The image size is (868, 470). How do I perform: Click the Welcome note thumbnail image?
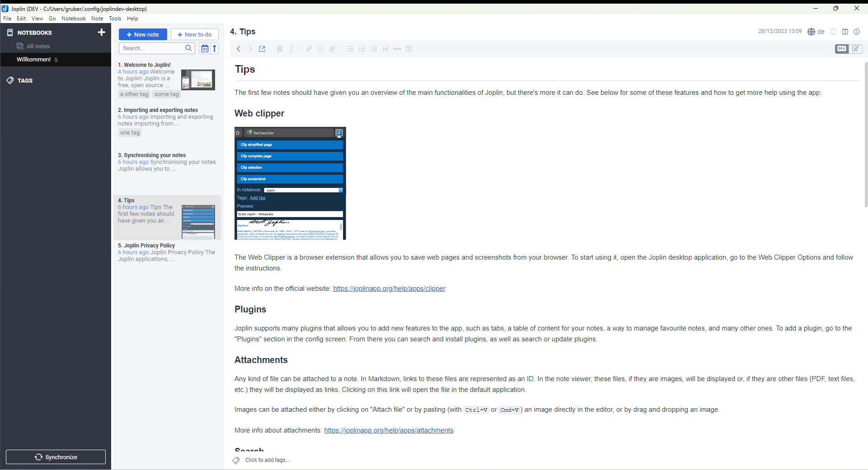[198, 79]
